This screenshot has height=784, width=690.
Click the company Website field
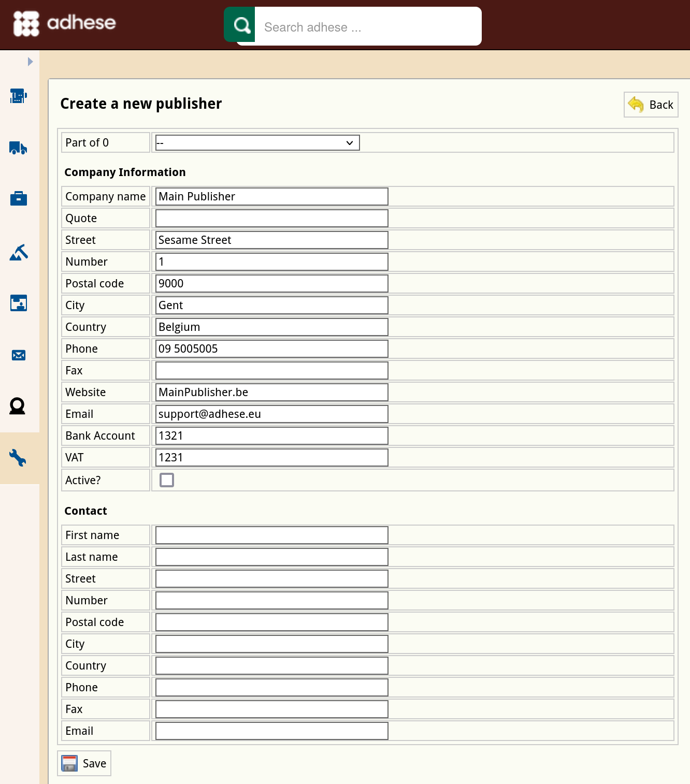tap(272, 392)
